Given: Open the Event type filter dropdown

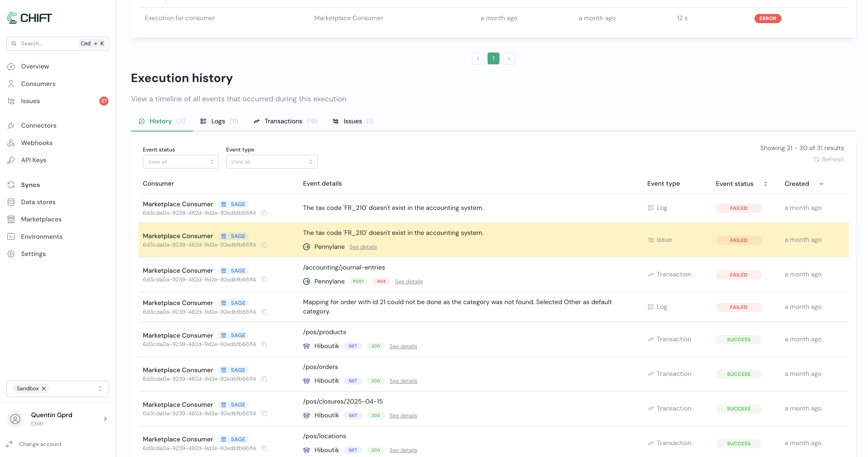Looking at the screenshot, I should coord(271,162).
